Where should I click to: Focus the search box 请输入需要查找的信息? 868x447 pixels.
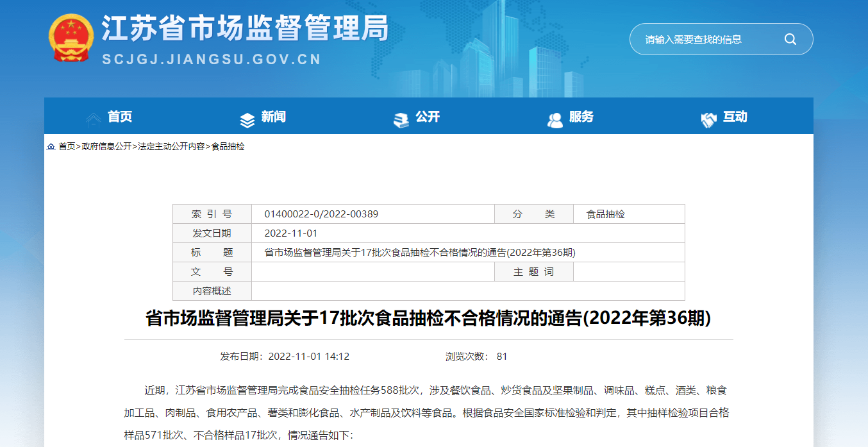[705, 40]
